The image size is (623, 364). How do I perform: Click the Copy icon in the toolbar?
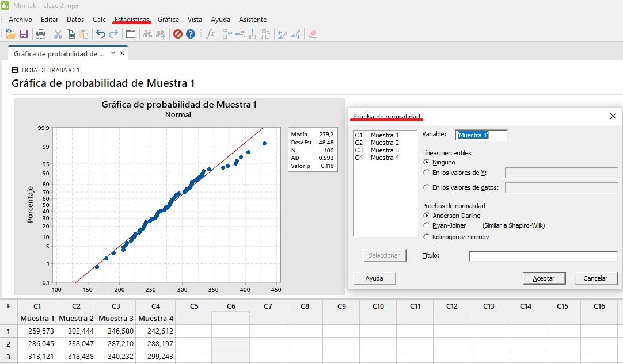point(71,34)
